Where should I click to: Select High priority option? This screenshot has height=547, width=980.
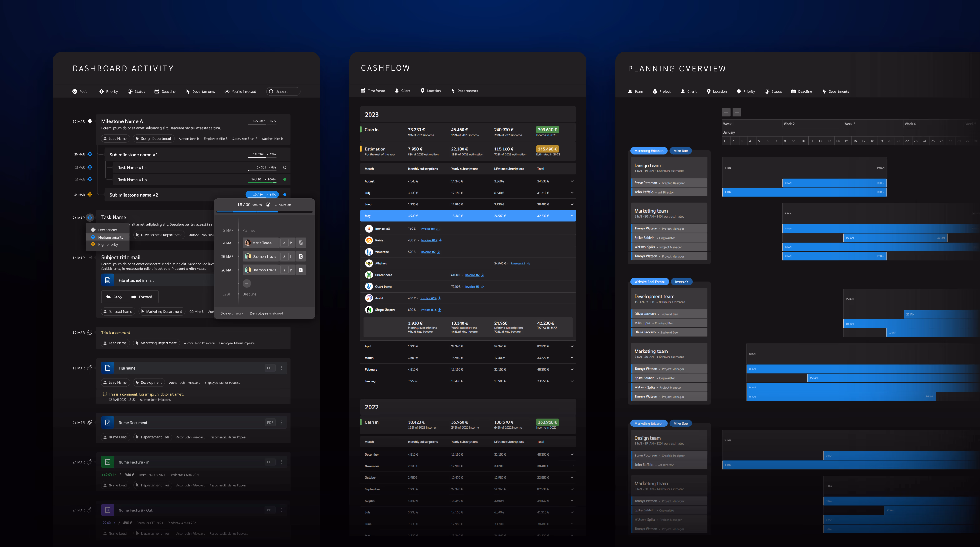[108, 244]
